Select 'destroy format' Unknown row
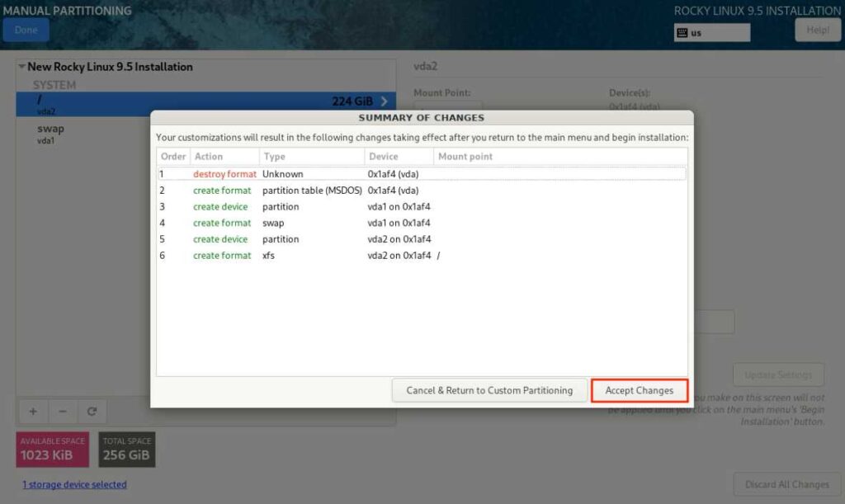 coord(422,174)
